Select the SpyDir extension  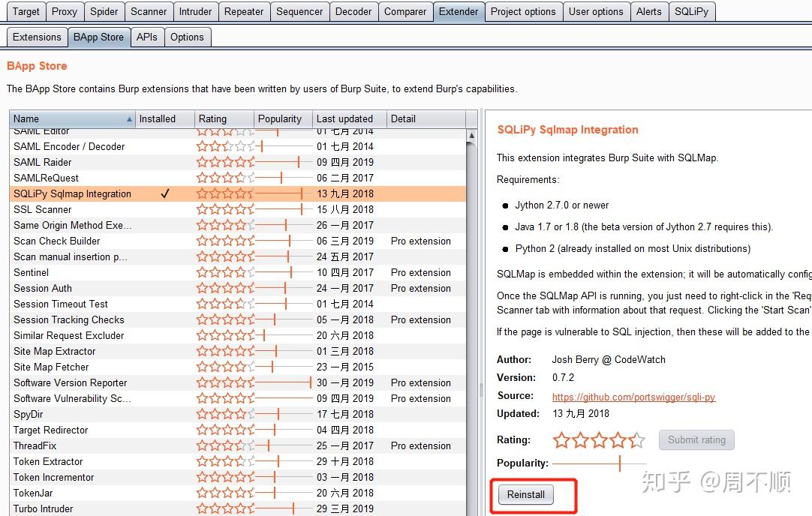click(238, 414)
